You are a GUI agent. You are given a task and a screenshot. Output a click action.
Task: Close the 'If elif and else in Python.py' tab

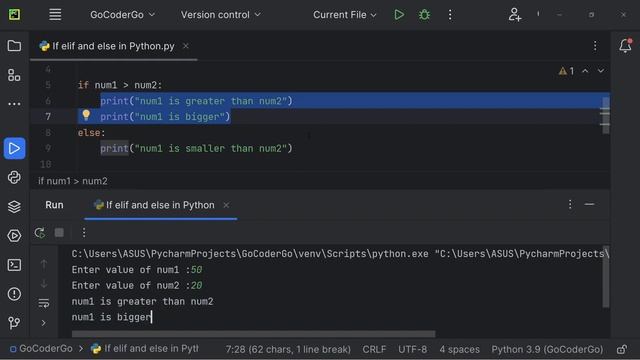click(x=186, y=46)
